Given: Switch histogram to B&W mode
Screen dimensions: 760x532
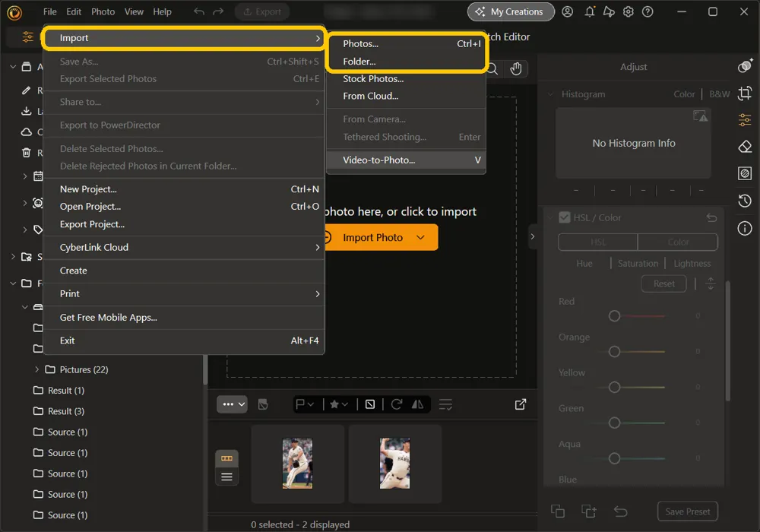Looking at the screenshot, I should (x=719, y=94).
